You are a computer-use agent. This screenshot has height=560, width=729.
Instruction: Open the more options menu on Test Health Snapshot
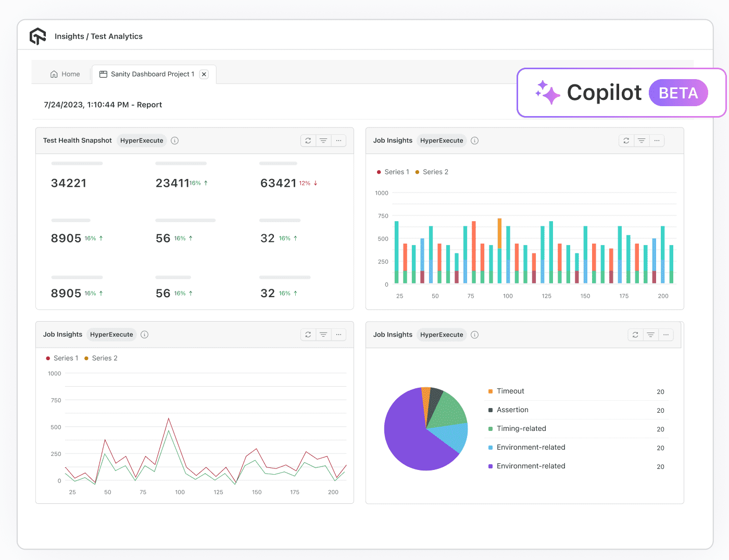click(x=339, y=141)
